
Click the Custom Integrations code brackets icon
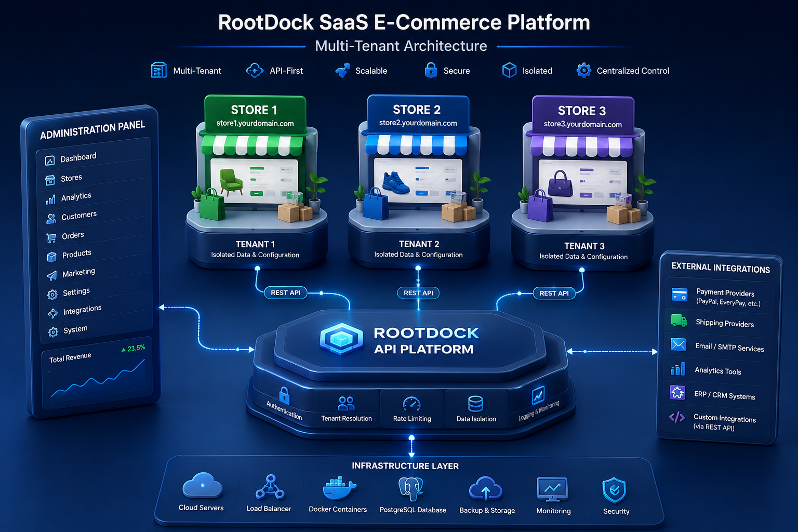(677, 417)
